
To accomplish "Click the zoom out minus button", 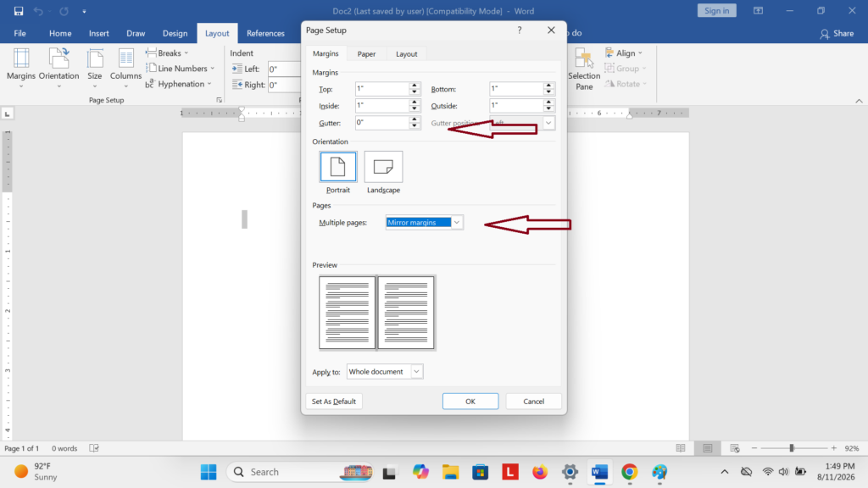I will 754,448.
